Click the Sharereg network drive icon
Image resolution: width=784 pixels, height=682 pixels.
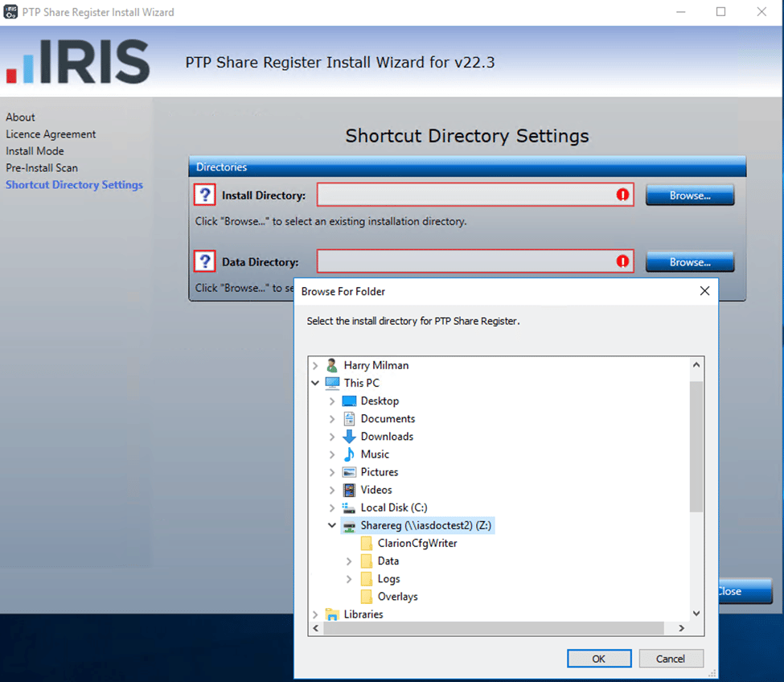(x=349, y=526)
